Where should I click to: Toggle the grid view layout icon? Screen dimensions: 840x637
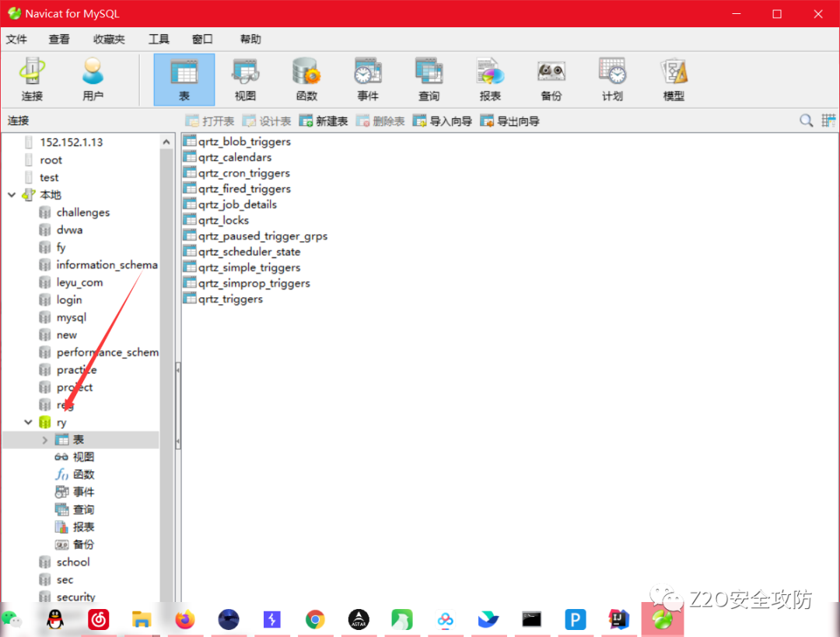(828, 121)
